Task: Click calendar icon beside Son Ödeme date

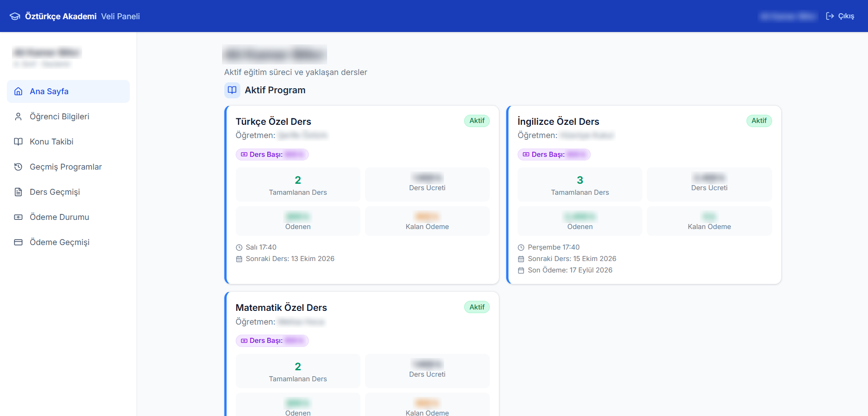Action: (x=521, y=270)
